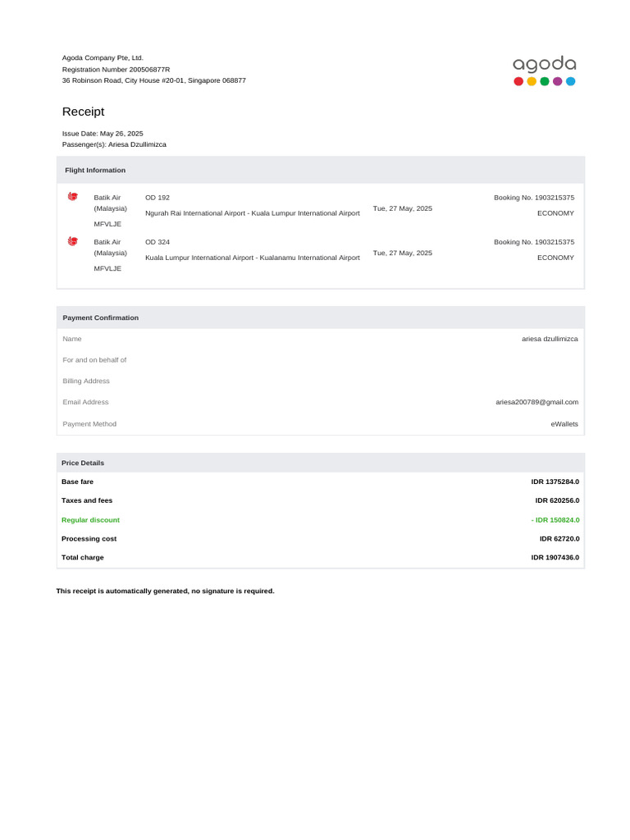Click the red dot in the Agoda logo

click(x=518, y=81)
